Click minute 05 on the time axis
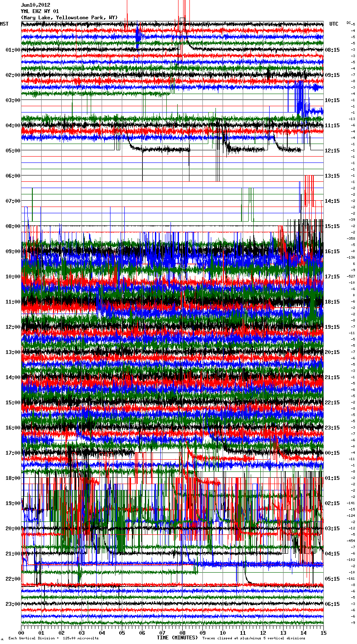This screenshot has height=644, width=357. (122, 633)
